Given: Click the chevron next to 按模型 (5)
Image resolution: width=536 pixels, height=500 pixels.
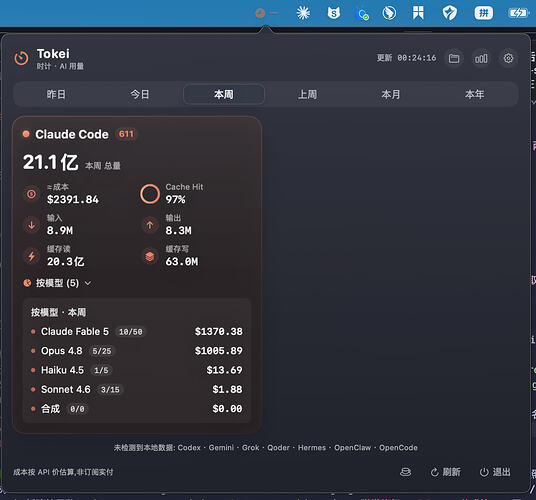Looking at the screenshot, I should [x=88, y=283].
